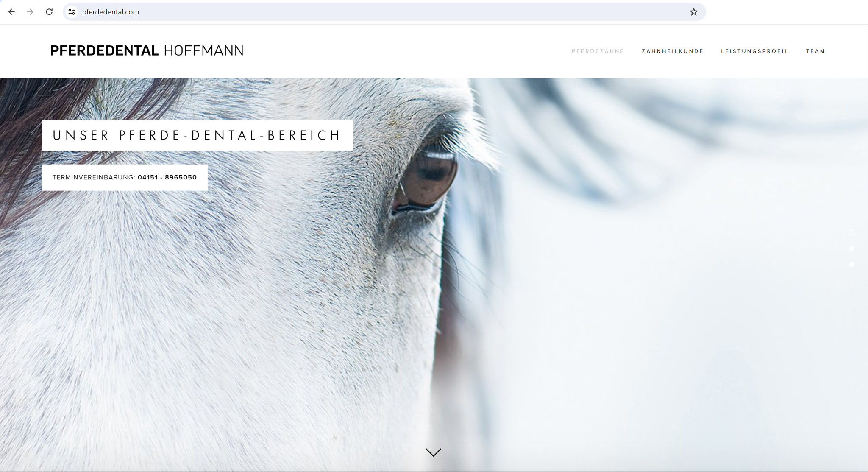Open the Zahnheilkunde menu item
Image resolution: width=868 pixels, height=472 pixels.
click(x=672, y=51)
